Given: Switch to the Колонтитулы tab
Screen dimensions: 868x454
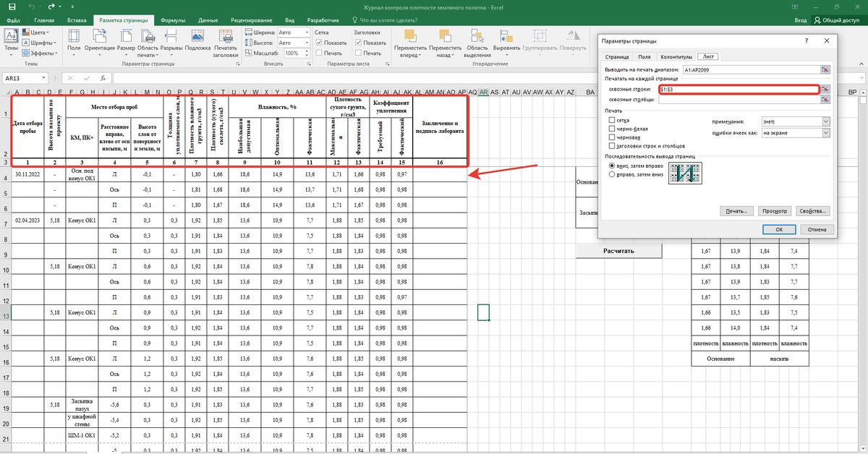Looking at the screenshot, I should (677, 56).
